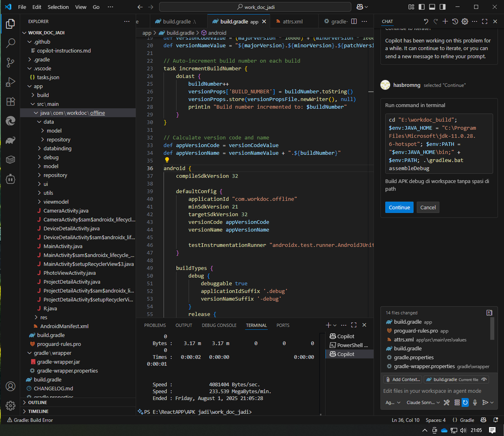This screenshot has height=436, width=504.
Task: Open the Selection menu
Action: (x=58, y=7)
